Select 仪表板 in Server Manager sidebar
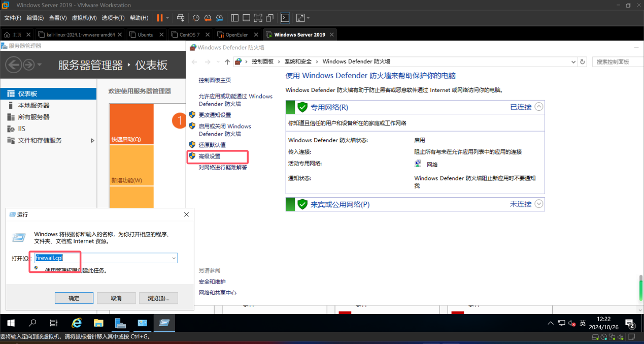644x344 pixels. pos(48,93)
